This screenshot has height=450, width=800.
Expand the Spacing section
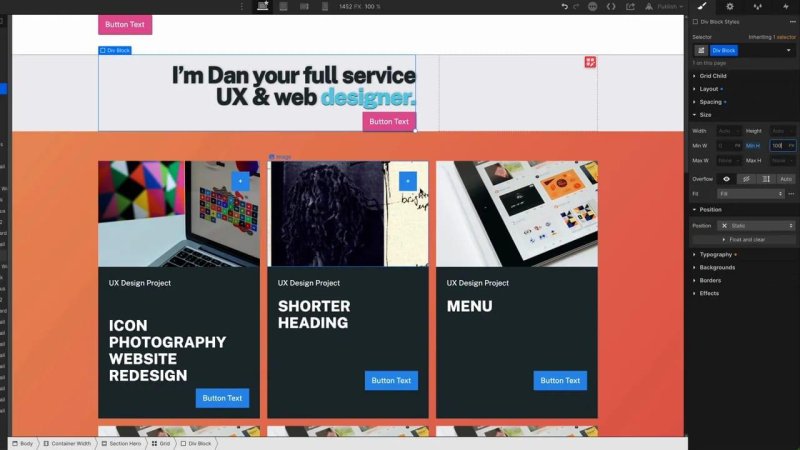tap(710, 102)
